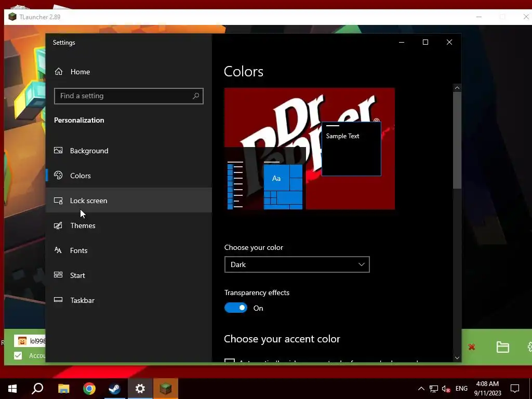Click the Start tiles icon

click(58, 275)
